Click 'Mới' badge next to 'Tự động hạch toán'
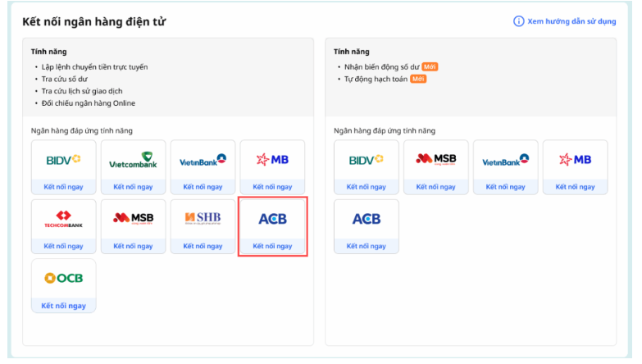Image resolution: width=642 pixels, height=364 pixels. (418, 79)
